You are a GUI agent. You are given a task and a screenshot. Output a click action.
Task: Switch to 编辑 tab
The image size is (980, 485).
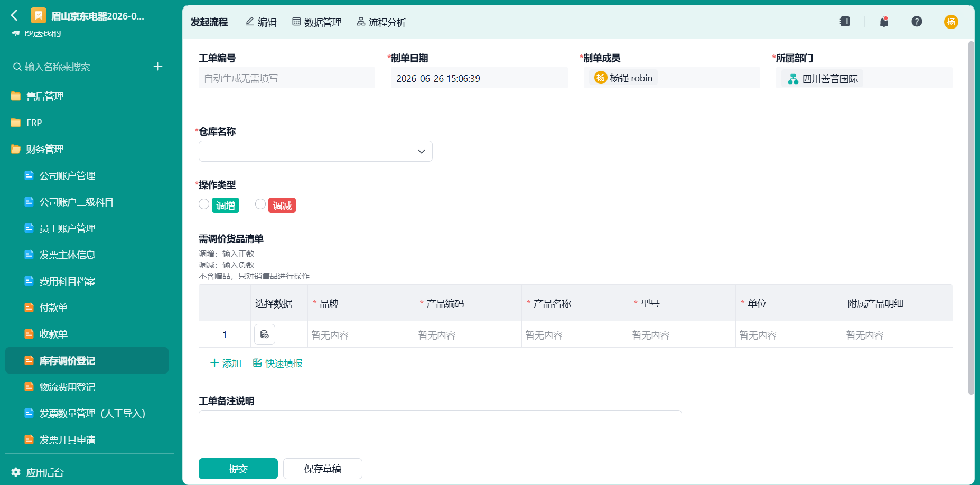[x=261, y=22]
